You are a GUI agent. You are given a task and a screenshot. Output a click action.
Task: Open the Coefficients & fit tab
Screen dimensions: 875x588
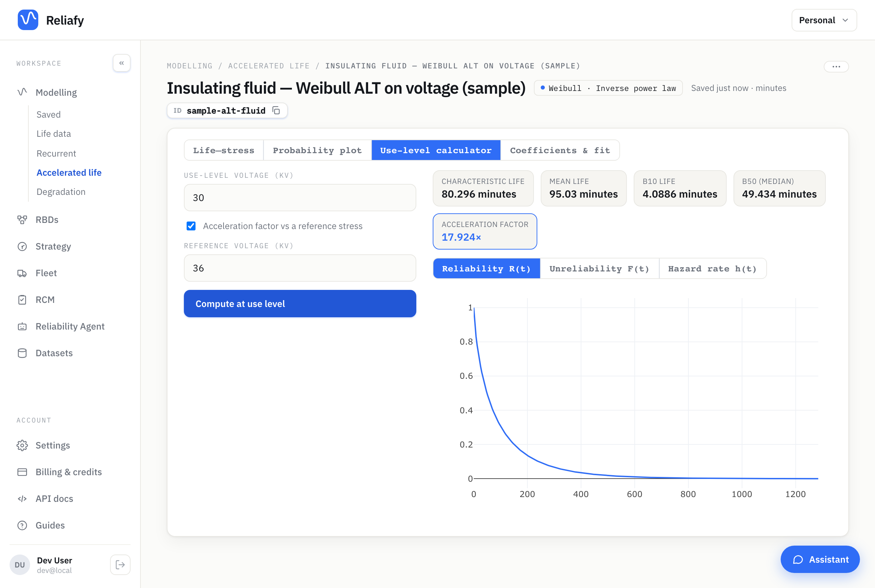tap(560, 150)
